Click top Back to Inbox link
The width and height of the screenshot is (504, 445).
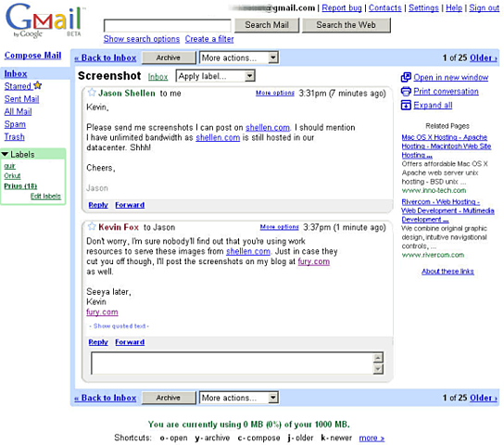pyautogui.click(x=106, y=57)
